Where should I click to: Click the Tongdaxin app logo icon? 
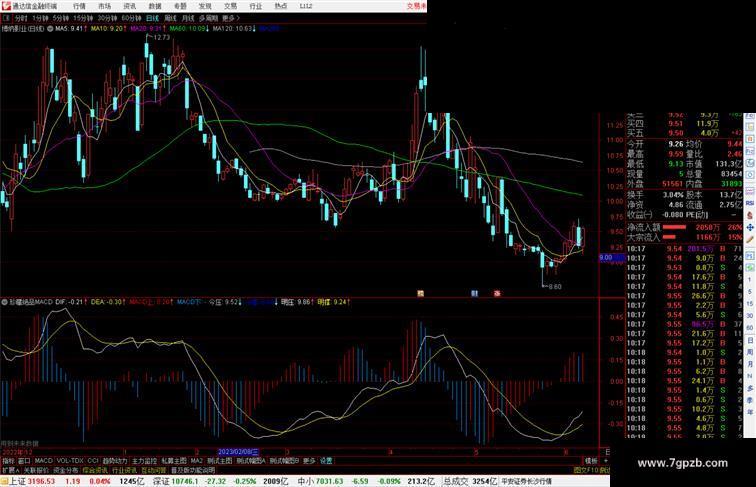click(6, 6)
